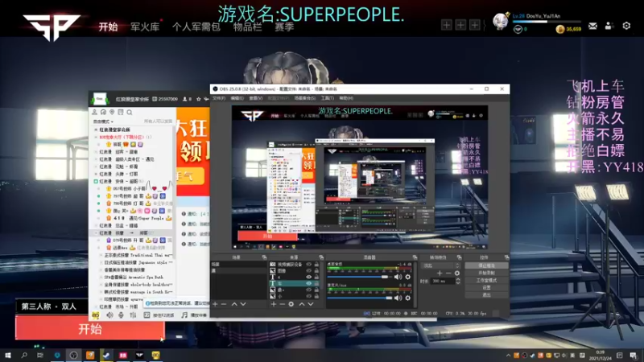Toggle the microphone icon in YY bottom bar

121,315
